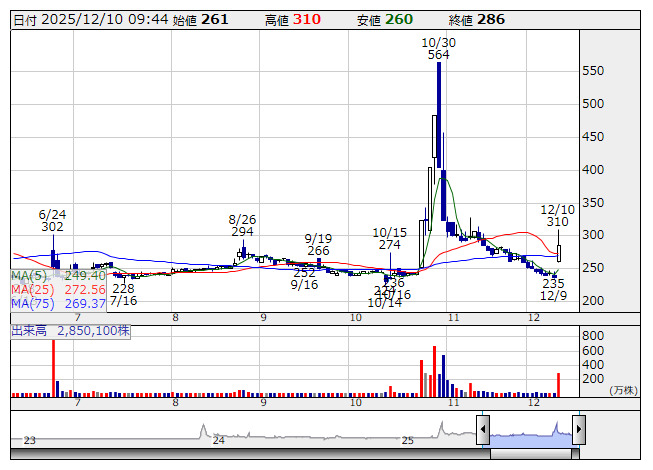The width and height of the screenshot is (653, 470).
Task: Click the 10/15 marker at 274
Action: [x=390, y=238]
